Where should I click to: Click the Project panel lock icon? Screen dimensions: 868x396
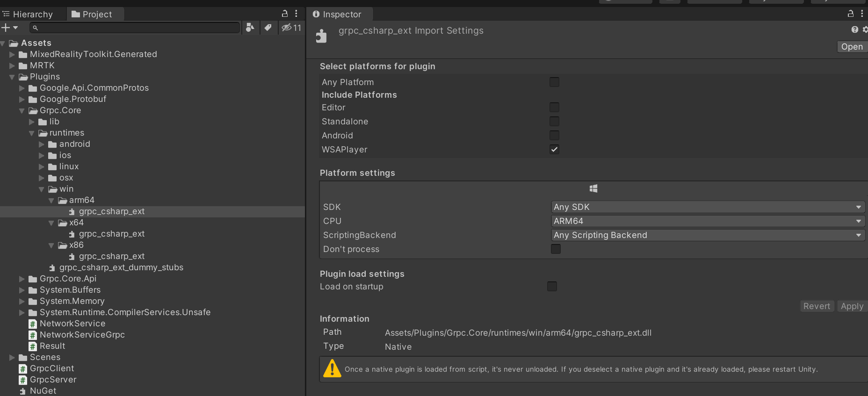pyautogui.click(x=284, y=14)
